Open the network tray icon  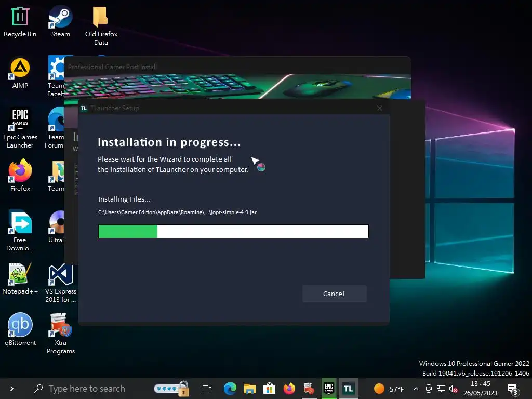(441, 389)
